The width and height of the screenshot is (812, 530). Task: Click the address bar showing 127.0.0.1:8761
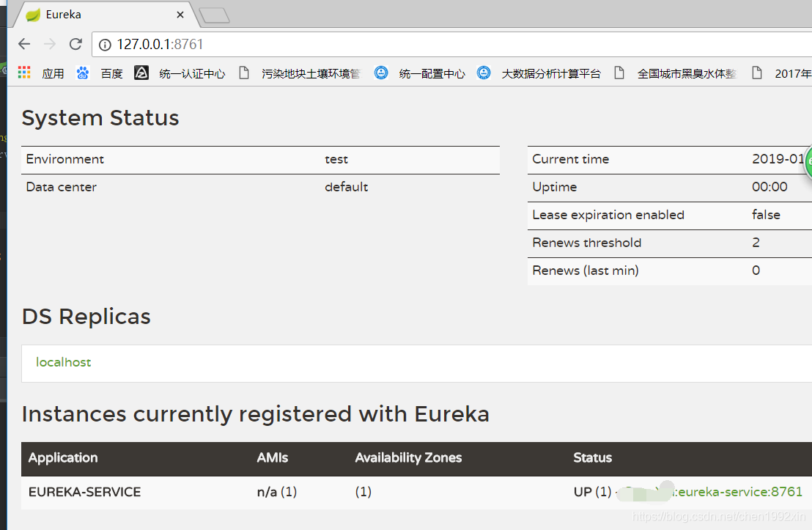(451, 45)
